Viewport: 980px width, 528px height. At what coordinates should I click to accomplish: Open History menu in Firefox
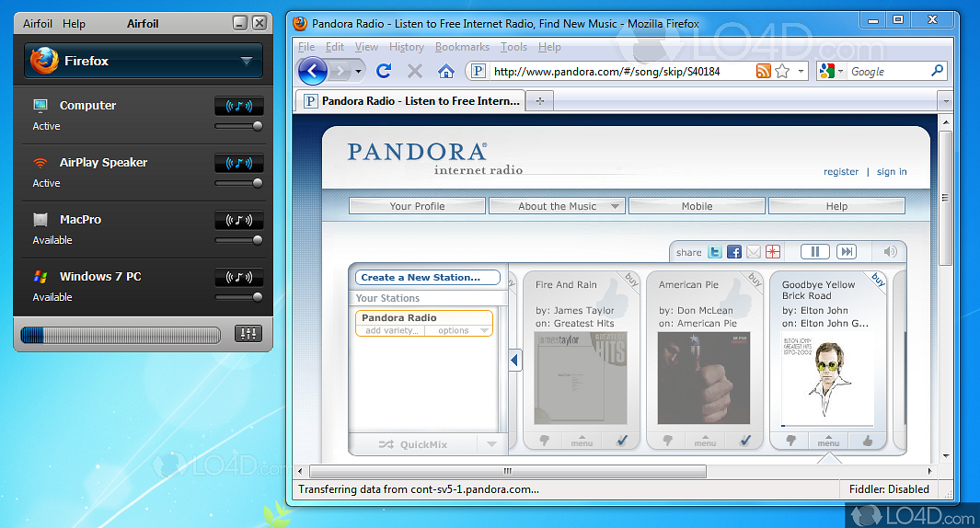[x=406, y=47]
